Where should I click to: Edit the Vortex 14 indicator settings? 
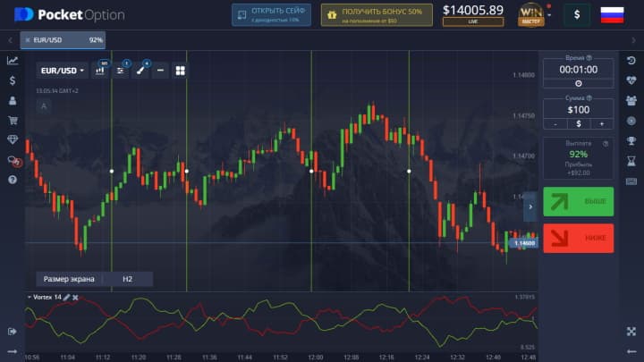65,297
